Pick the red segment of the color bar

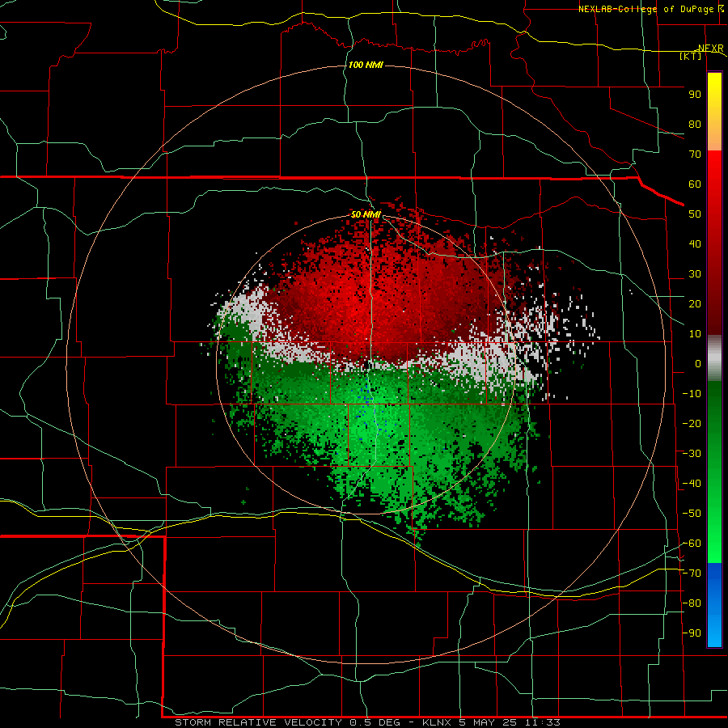click(714, 243)
